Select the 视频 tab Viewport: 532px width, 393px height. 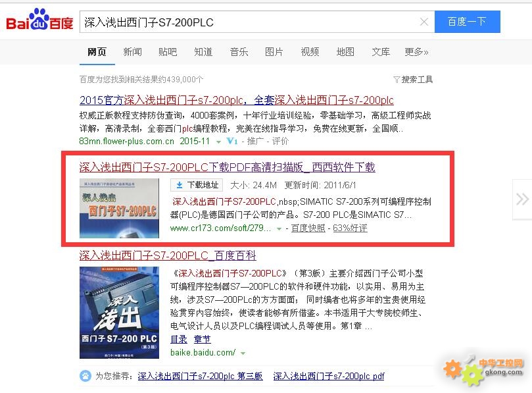point(310,52)
